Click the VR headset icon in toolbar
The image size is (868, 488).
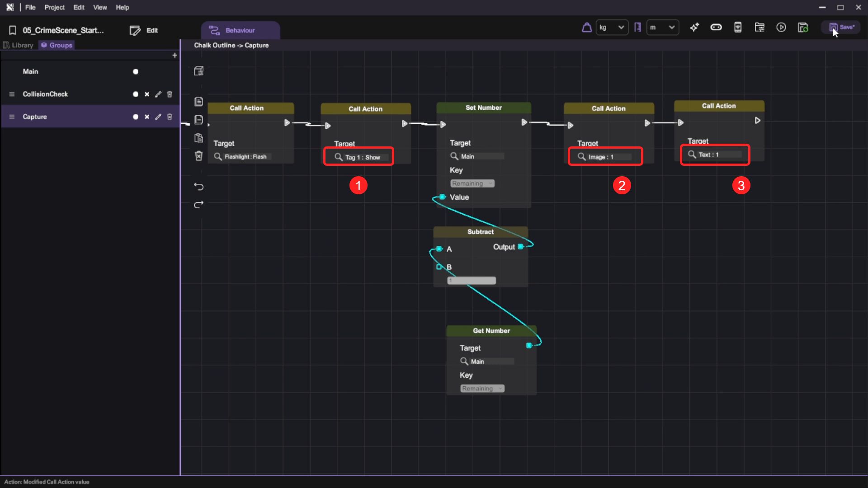click(x=716, y=28)
